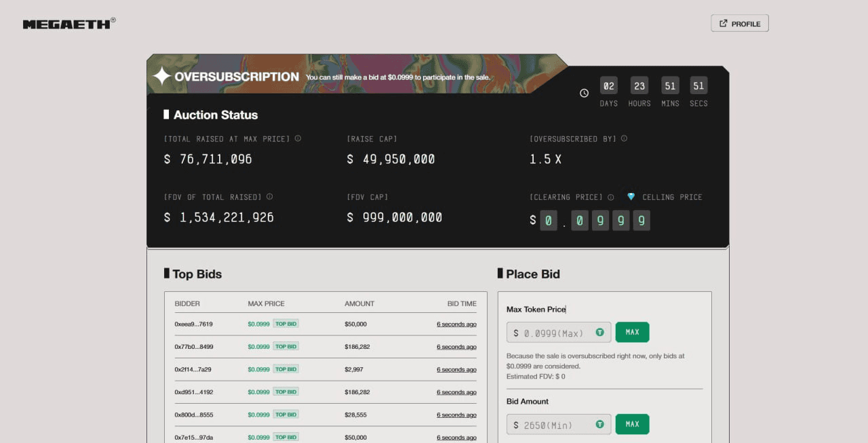Click the $ 76,711,096 total raised value
Viewport: 868px width, 443px height.
pos(208,159)
